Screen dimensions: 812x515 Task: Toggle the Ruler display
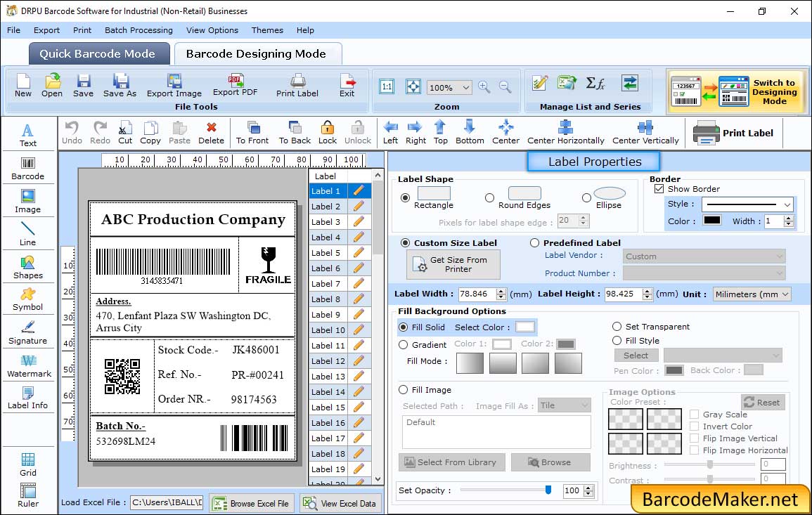point(28,495)
